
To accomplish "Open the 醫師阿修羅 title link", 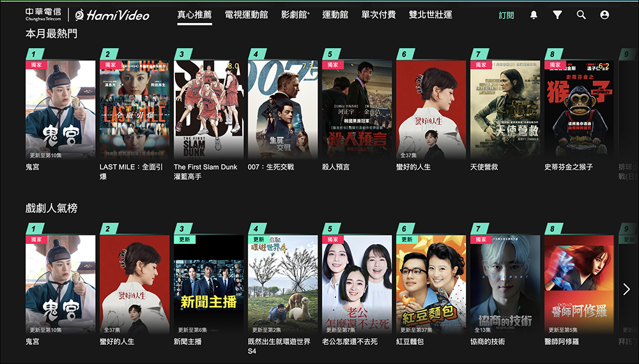I will (562, 342).
